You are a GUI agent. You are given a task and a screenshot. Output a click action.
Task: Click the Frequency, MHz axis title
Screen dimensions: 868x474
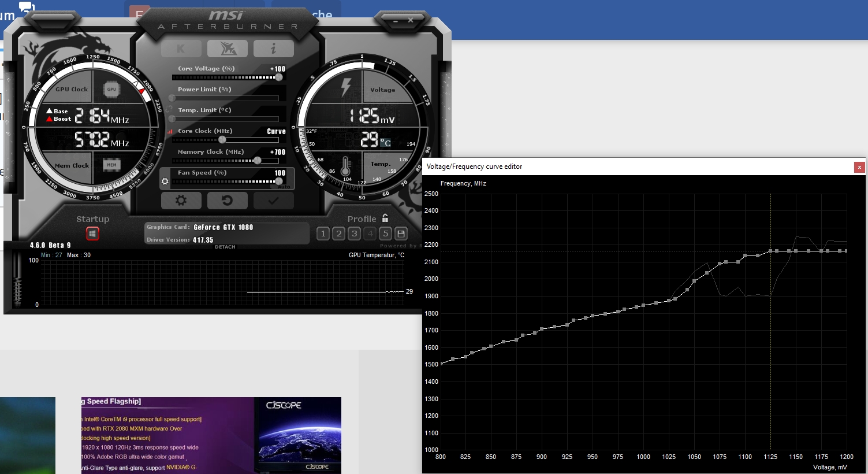[x=463, y=183]
